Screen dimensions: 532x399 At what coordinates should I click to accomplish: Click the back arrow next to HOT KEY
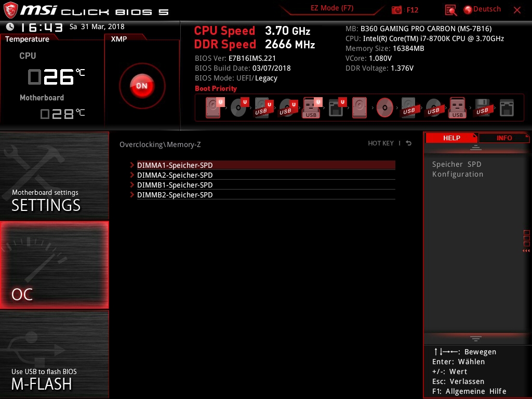pyautogui.click(x=408, y=143)
